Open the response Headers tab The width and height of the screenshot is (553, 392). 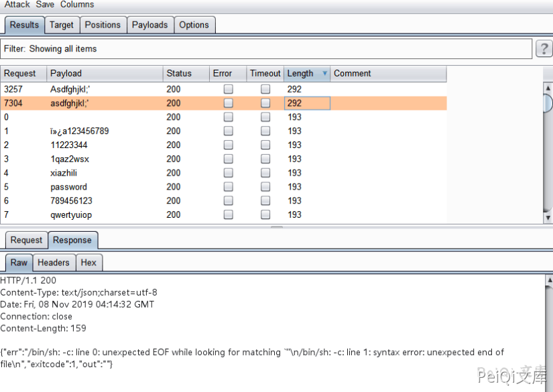pos(53,263)
